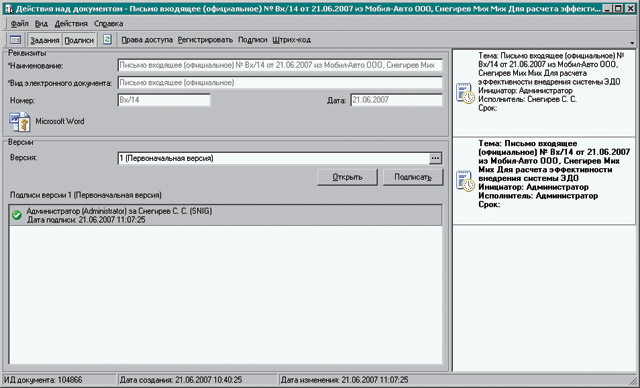Open the Вид menu
640x388 pixels.
tap(41, 24)
